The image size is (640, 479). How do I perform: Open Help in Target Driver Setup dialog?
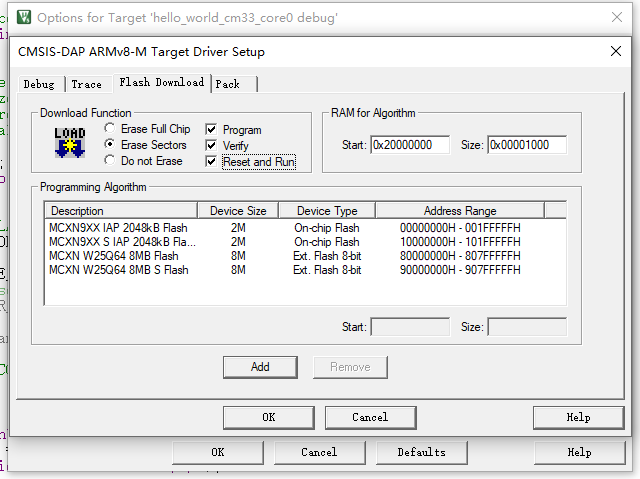[578, 417]
